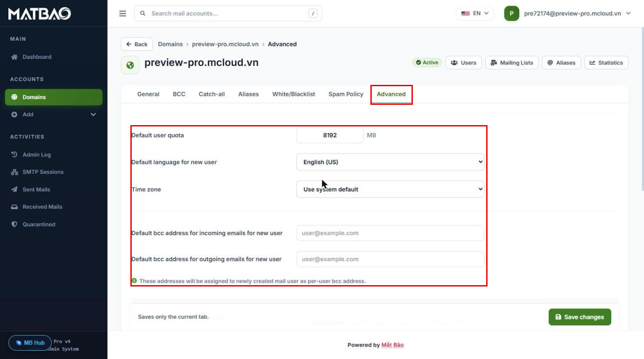
Task: Select Domains in the sidebar
Action: click(53, 97)
